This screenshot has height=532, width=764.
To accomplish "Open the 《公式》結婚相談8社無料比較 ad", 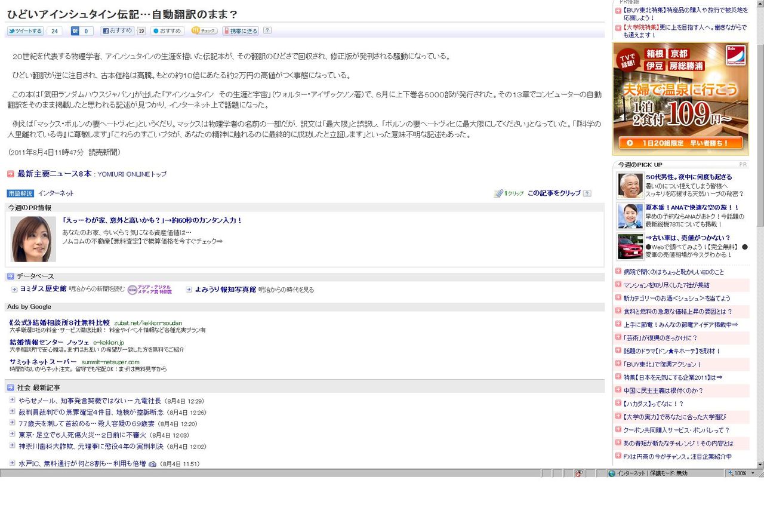I will click(x=60, y=322).
